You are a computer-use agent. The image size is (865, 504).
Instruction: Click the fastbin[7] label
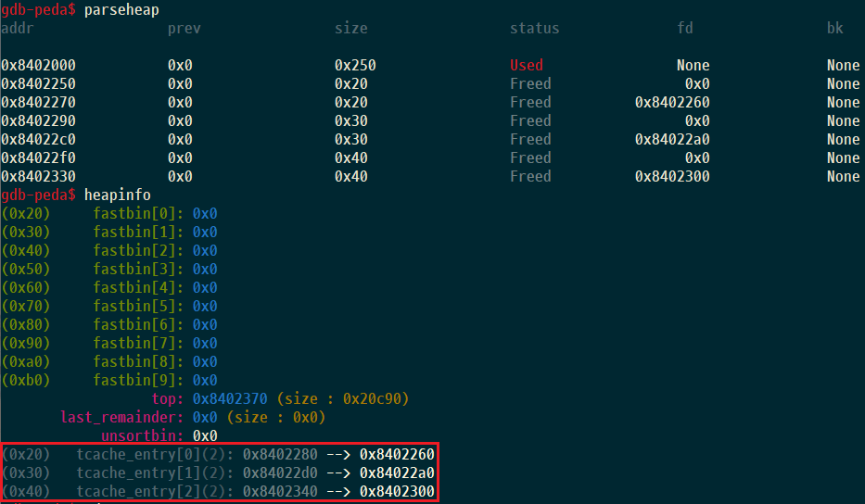tap(138, 344)
